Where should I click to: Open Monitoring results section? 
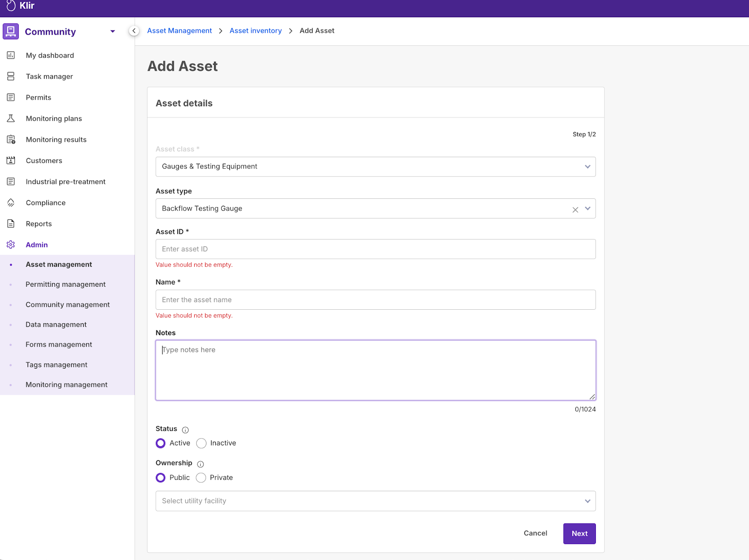coord(56,139)
